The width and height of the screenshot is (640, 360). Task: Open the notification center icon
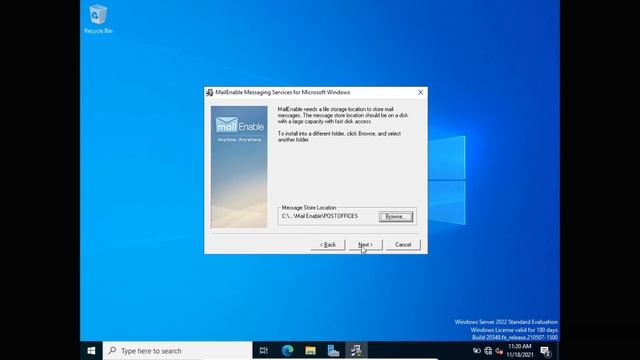point(545,351)
